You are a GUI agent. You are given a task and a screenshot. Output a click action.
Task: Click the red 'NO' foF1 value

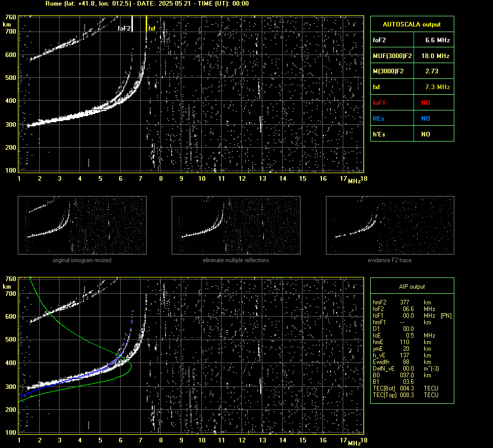tap(425, 102)
